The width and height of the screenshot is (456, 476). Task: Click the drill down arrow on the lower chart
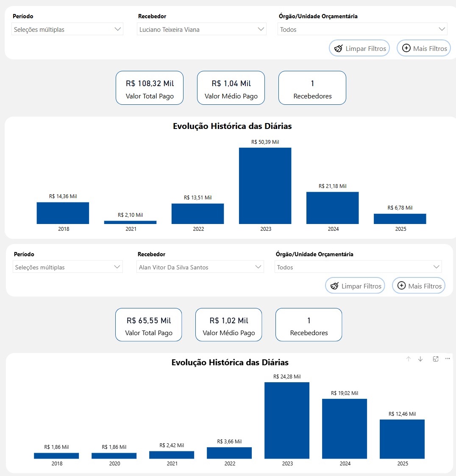tap(420, 359)
